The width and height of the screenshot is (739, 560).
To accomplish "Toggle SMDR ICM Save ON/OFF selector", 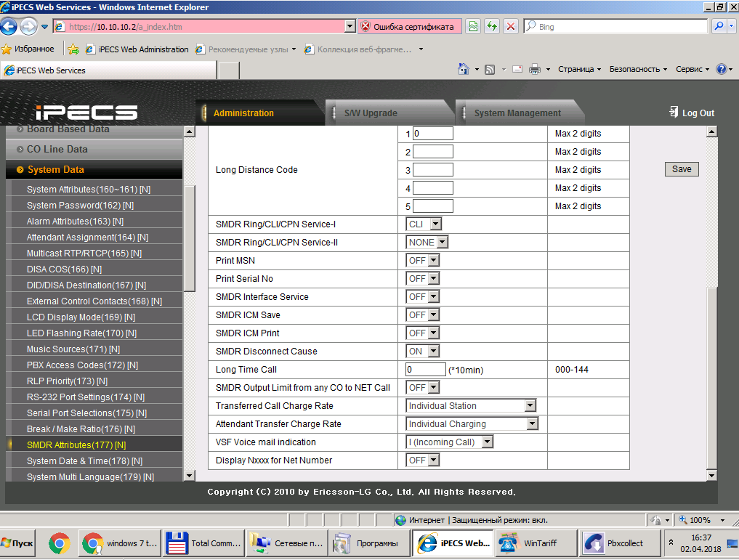I will pos(422,315).
